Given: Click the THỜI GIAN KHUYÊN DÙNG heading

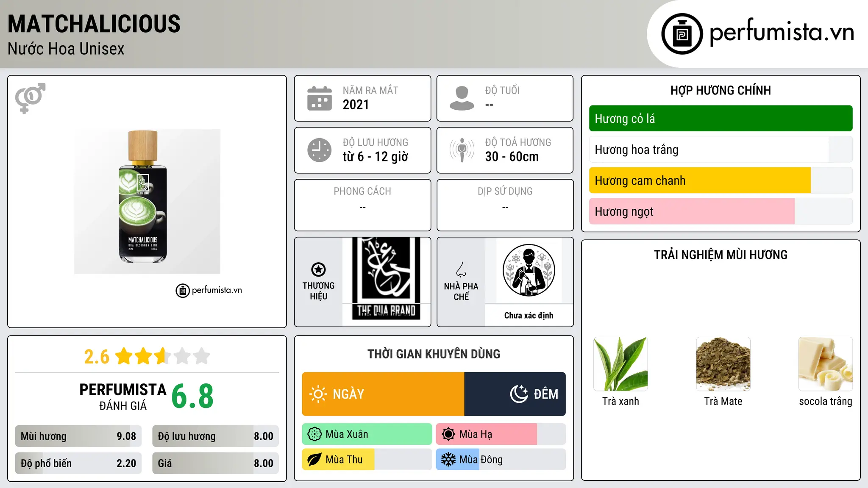Looking at the screenshot, I should click(x=434, y=354).
